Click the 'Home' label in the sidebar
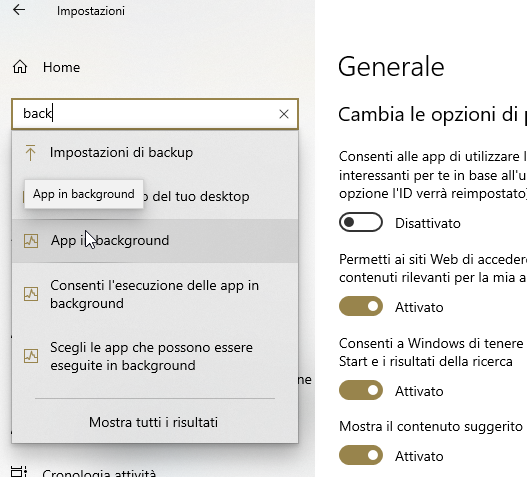The height and width of the screenshot is (477, 527). pos(62,68)
